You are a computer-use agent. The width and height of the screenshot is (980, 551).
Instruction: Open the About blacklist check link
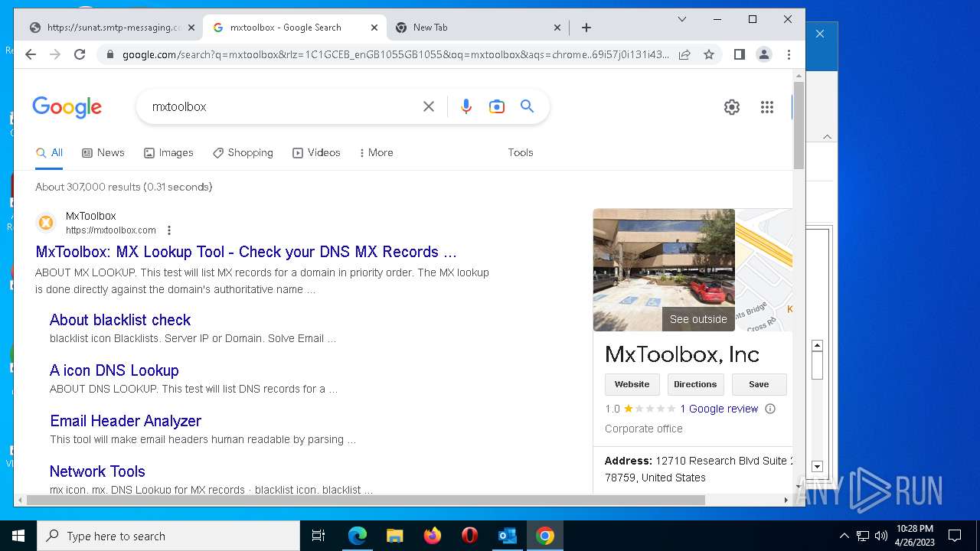[120, 320]
